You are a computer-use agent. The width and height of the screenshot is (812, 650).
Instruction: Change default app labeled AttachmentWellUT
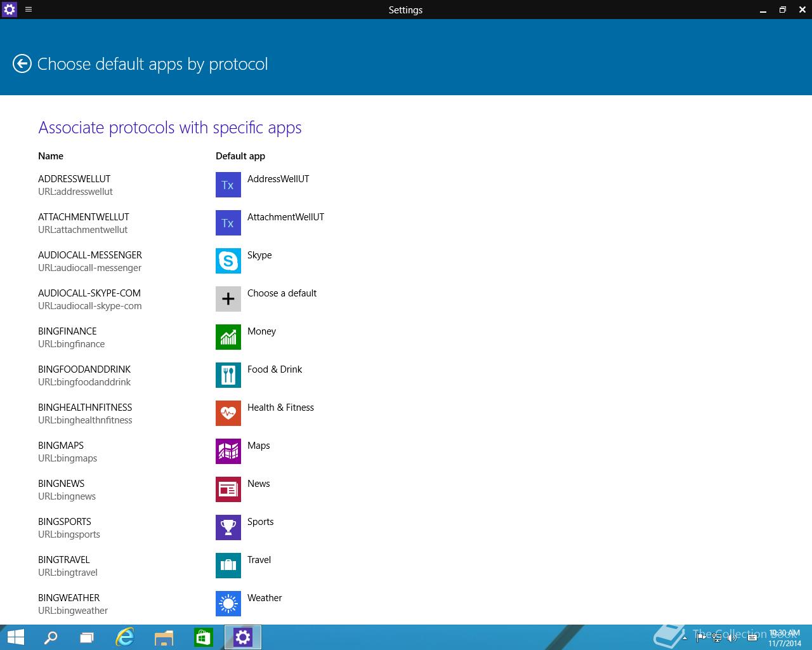285,217
